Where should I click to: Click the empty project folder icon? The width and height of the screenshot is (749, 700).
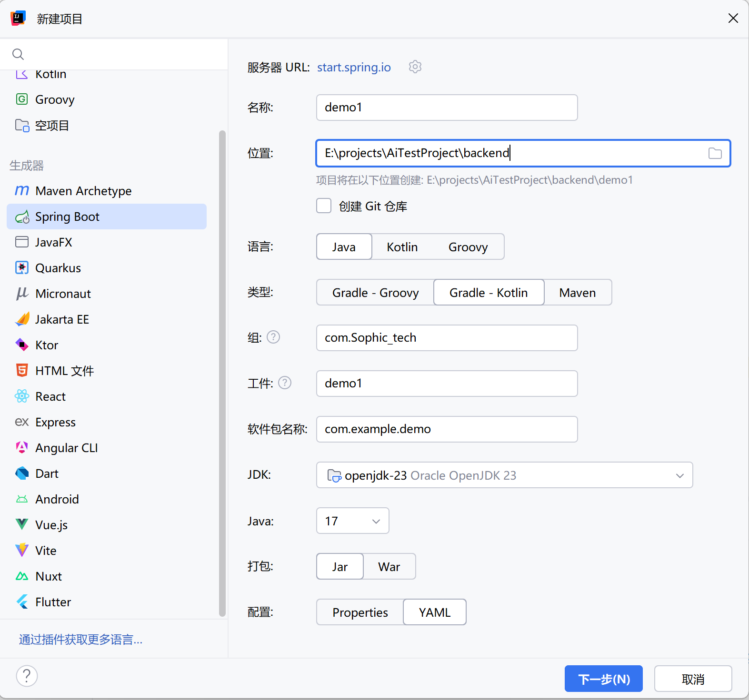pos(22,125)
